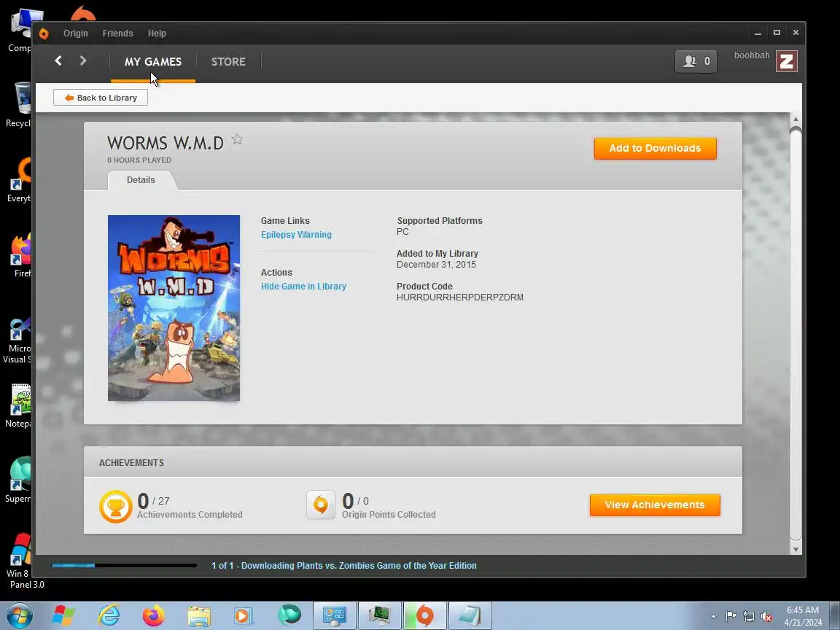
Task: Click Back to Library button
Action: 100,98
